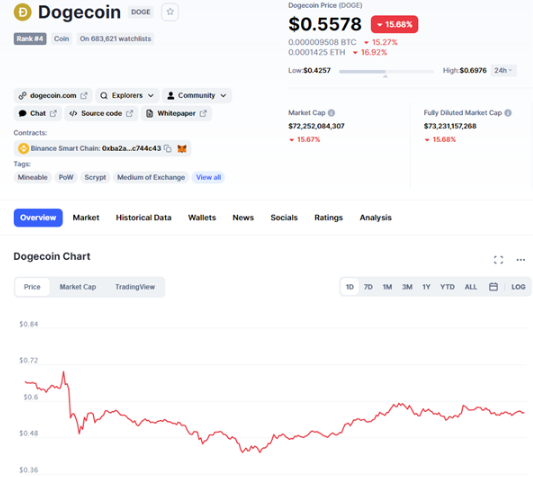Set chart range to YTD
533x477 pixels.
[x=447, y=287]
